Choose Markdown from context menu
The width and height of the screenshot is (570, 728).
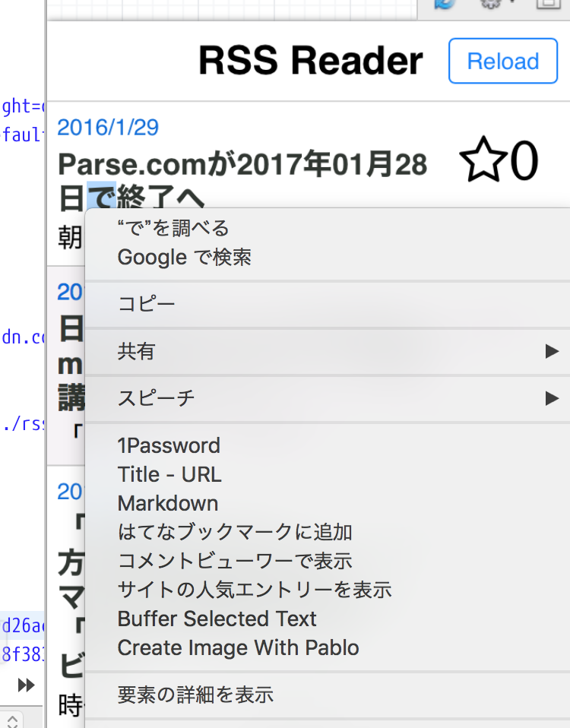(168, 504)
